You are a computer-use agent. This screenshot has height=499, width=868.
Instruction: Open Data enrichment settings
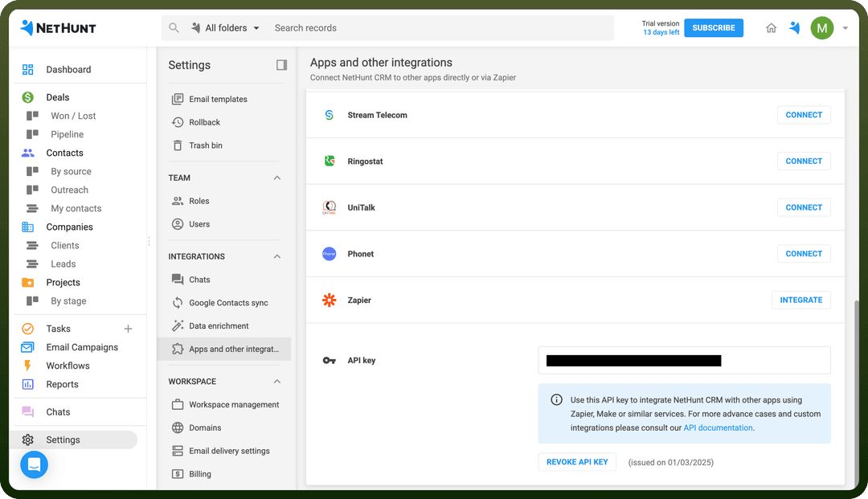(219, 326)
